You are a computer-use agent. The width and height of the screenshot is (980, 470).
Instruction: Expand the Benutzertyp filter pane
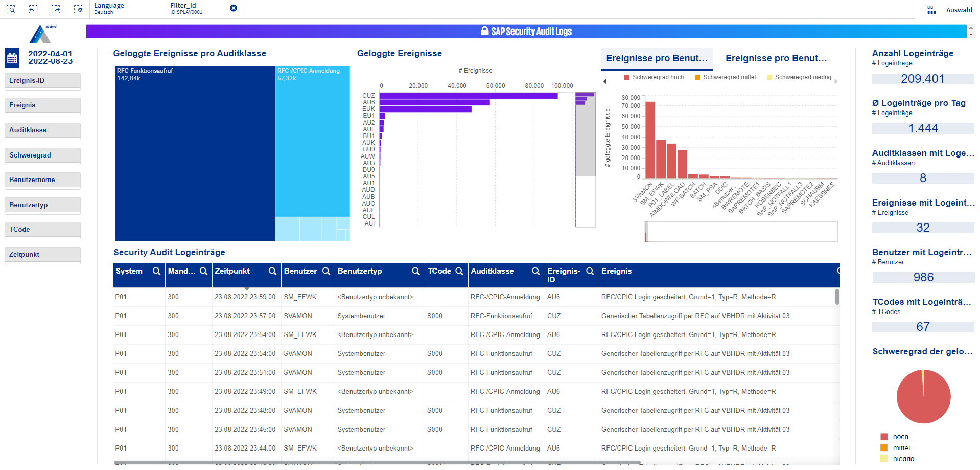coord(42,205)
